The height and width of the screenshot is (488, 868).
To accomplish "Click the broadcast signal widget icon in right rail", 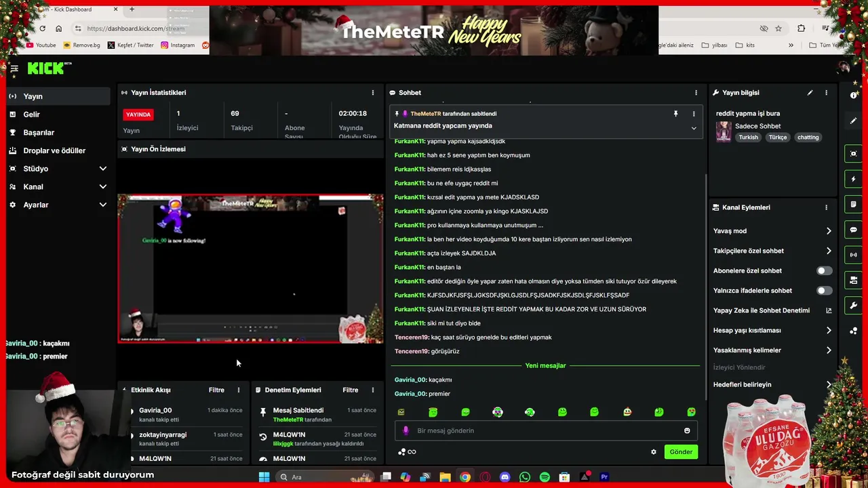I will pyautogui.click(x=854, y=255).
